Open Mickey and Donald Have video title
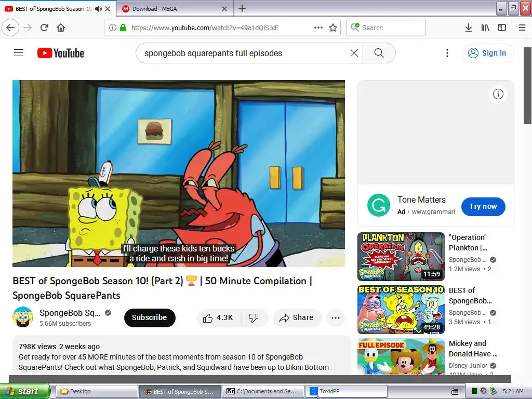Screen dimensions: 532x399 473,349
